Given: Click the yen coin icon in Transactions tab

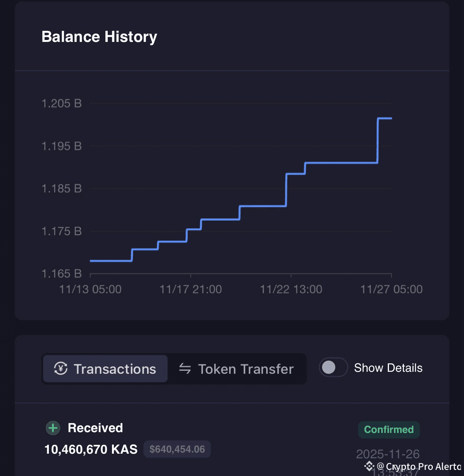Looking at the screenshot, I should coord(61,369).
